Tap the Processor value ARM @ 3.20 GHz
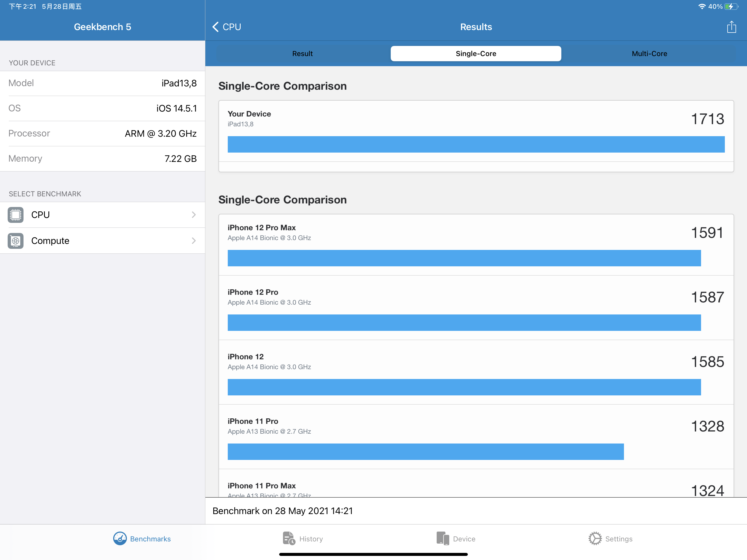This screenshot has width=747, height=560. click(x=161, y=134)
